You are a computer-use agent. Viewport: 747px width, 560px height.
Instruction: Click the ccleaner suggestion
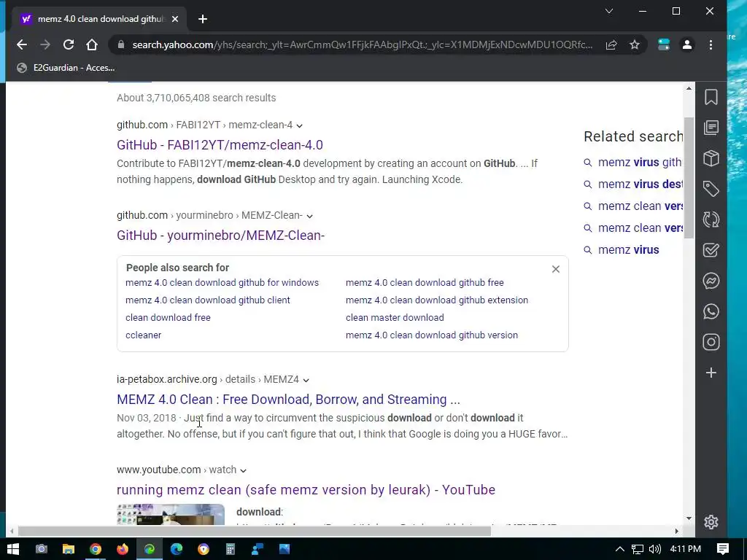(x=144, y=335)
